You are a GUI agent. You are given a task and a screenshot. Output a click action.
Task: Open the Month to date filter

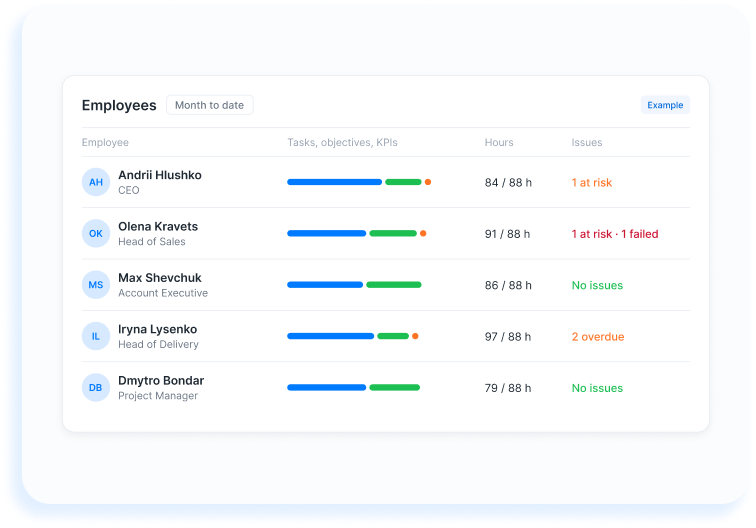[x=210, y=105]
